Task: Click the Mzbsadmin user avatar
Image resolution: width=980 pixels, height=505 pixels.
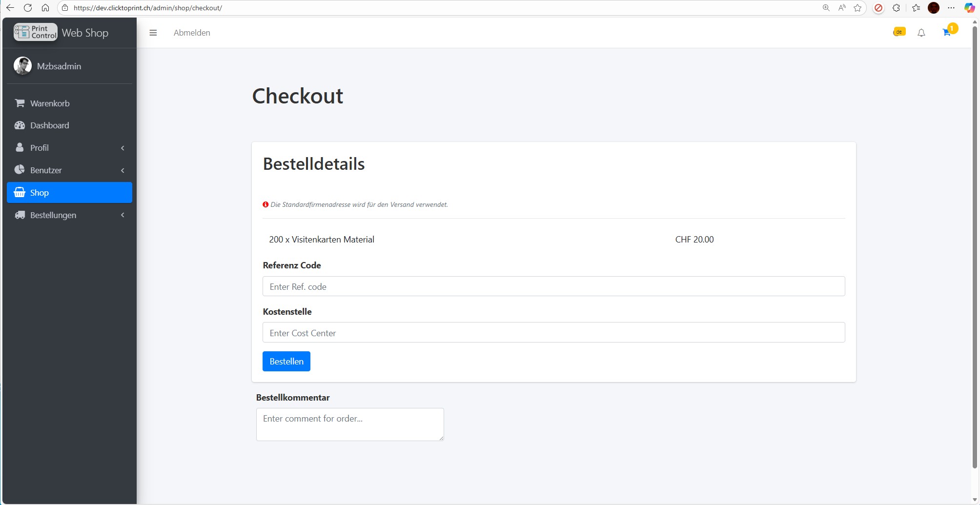Action: click(x=22, y=66)
